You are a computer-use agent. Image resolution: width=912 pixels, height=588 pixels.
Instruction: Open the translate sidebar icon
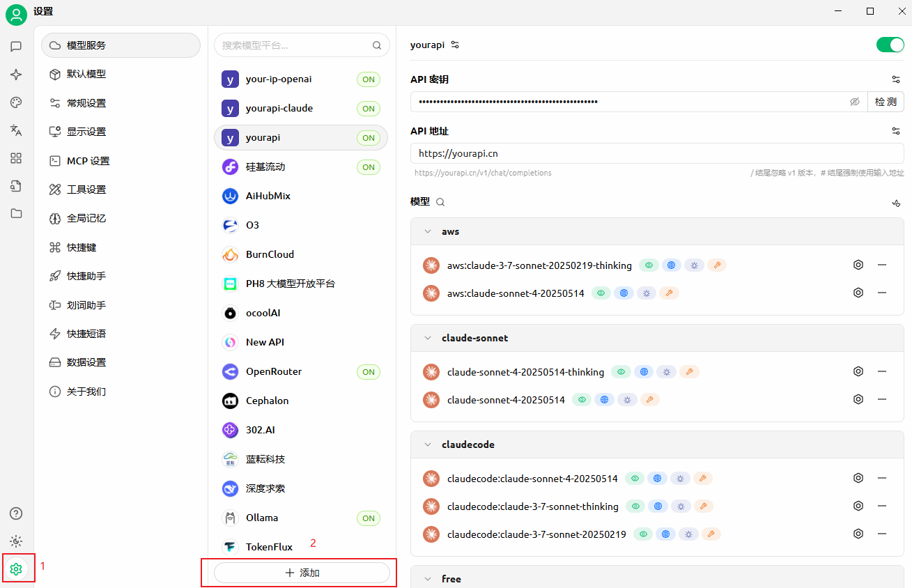[16, 130]
